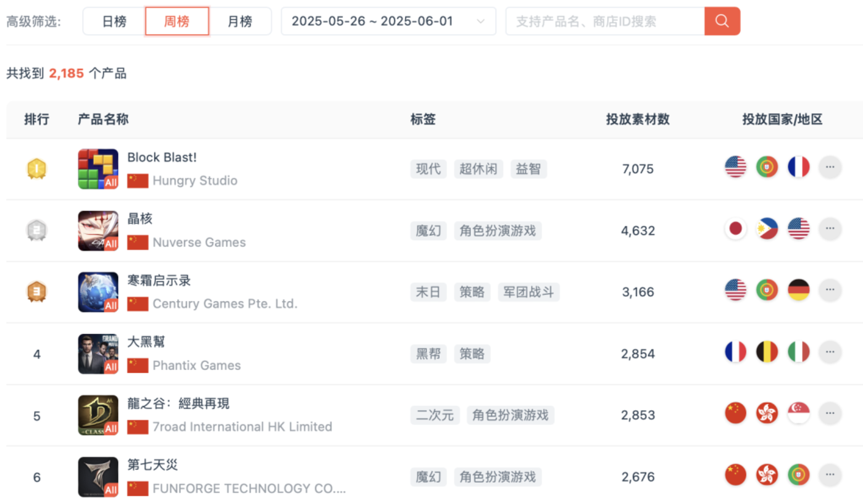Click the 晶核 game icon
This screenshot has width=863, height=504.
pyautogui.click(x=98, y=231)
